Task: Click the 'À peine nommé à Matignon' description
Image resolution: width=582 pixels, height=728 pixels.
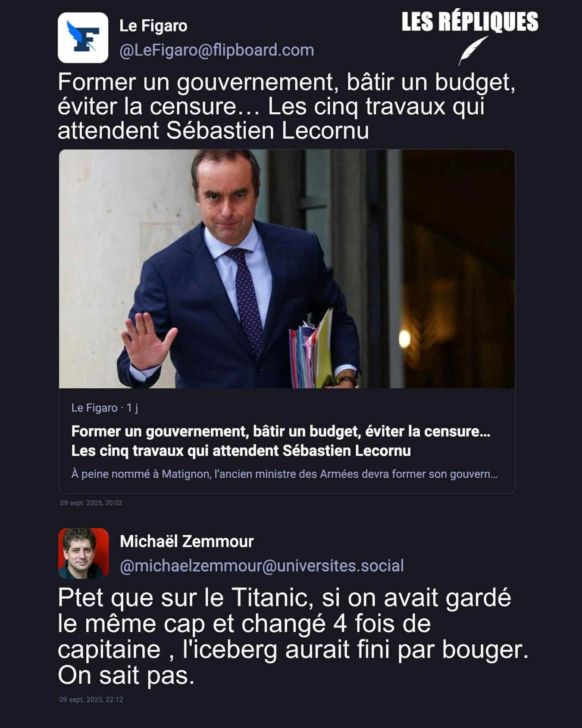Action: 285,474
